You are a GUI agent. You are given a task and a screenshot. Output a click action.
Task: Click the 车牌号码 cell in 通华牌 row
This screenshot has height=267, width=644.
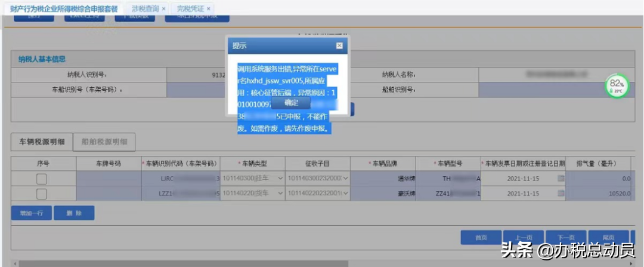click(x=109, y=179)
